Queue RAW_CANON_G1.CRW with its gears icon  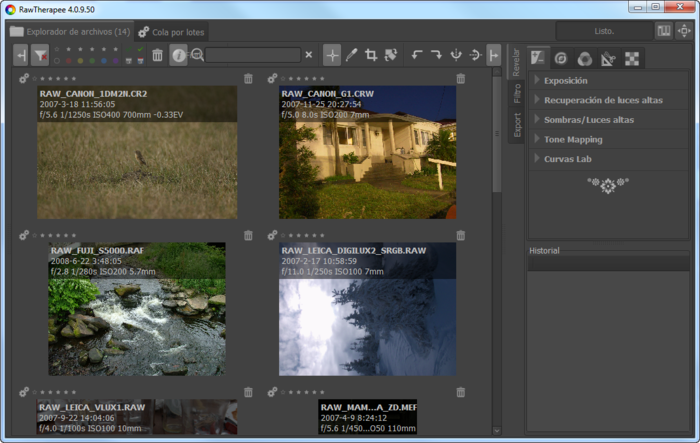pyautogui.click(x=272, y=79)
